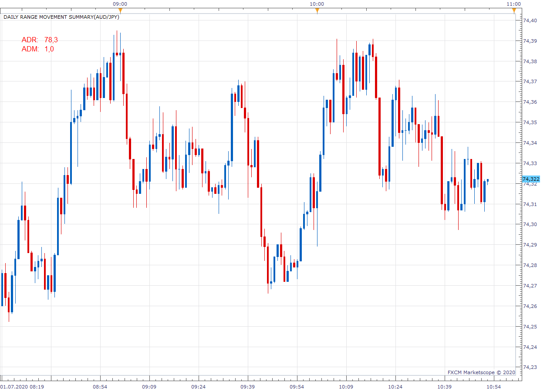Click the 74,34 price axis label
Image resolution: width=547 pixels, height=392 pixels.
point(530,143)
